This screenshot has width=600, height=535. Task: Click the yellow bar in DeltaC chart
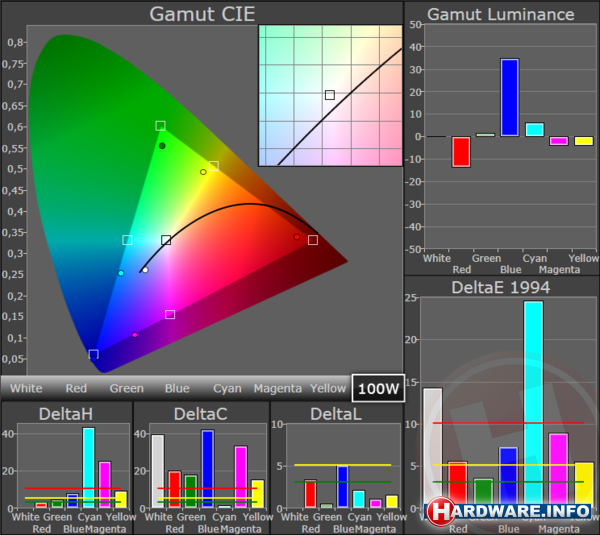258,494
